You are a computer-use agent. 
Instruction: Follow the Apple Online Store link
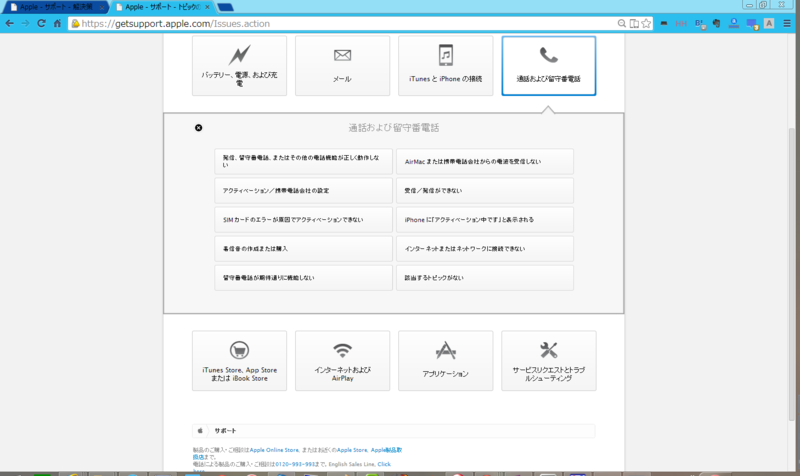pos(274,450)
